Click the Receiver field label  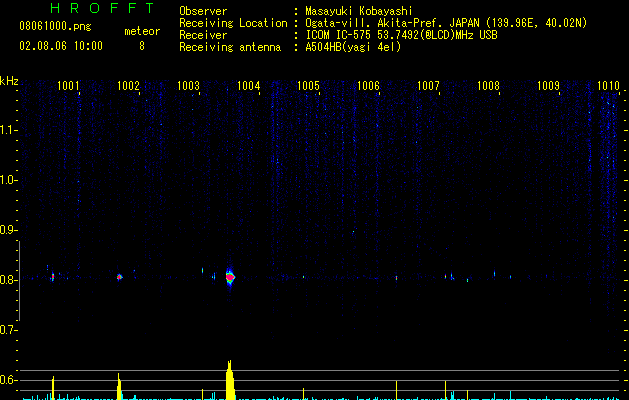203,35
